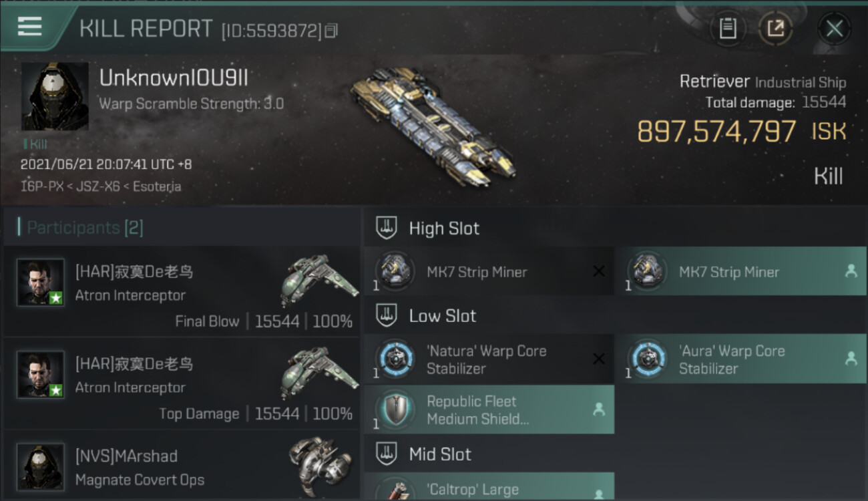Click 'Natura' Warp Core Stabilizer item
Viewport: 868px width, 501px height.
point(489,359)
